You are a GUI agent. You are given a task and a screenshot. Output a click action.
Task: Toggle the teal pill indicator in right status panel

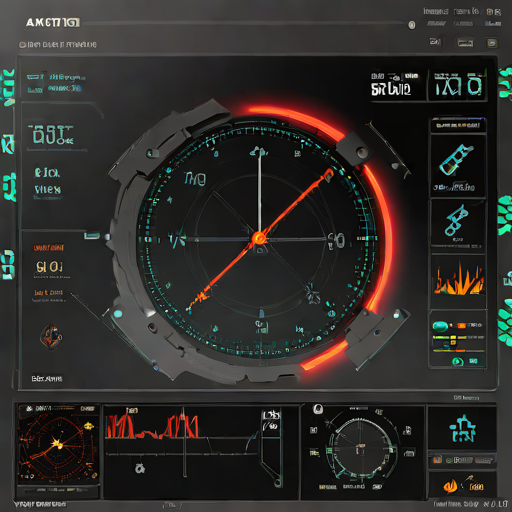click(440, 326)
